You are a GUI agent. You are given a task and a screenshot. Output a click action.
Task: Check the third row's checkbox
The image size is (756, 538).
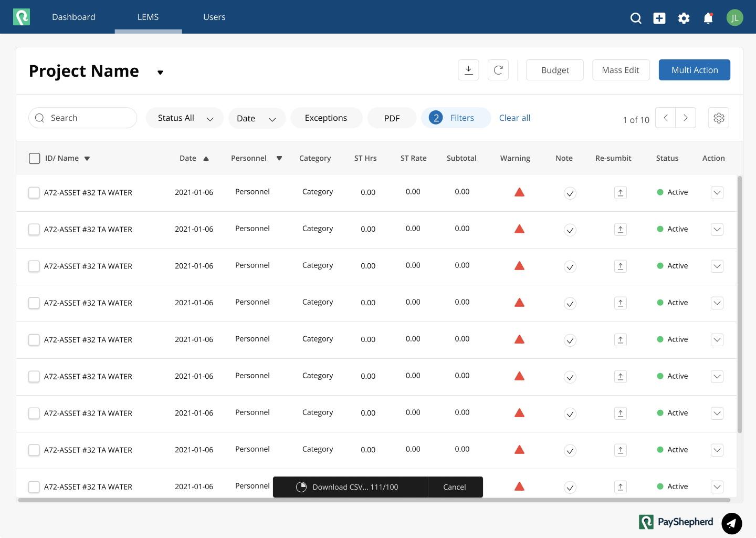click(x=34, y=266)
